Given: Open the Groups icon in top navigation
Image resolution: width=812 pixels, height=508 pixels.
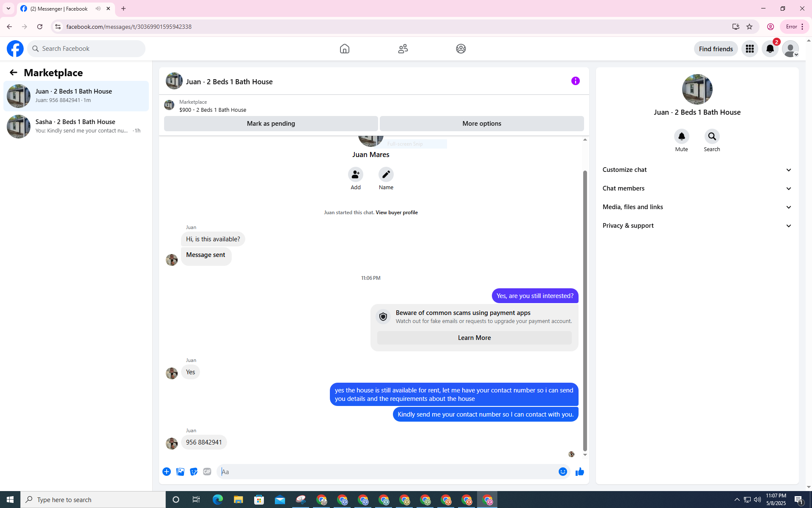Looking at the screenshot, I should point(461,49).
